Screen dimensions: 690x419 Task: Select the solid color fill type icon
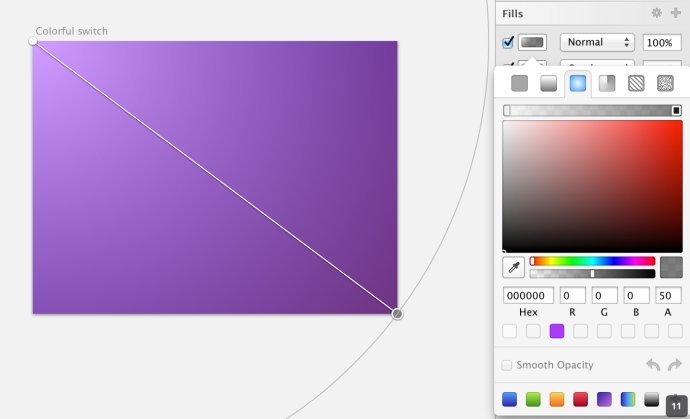pos(519,83)
